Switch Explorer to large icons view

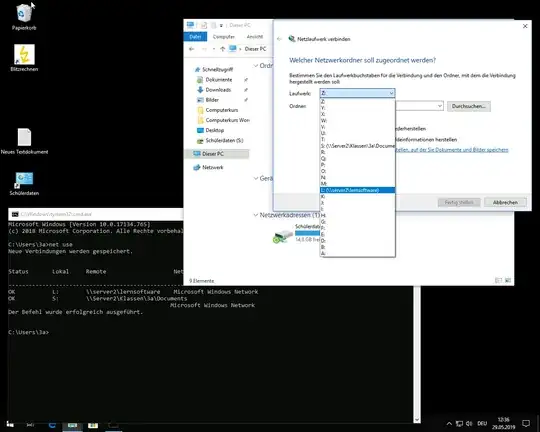coord(508,280)
